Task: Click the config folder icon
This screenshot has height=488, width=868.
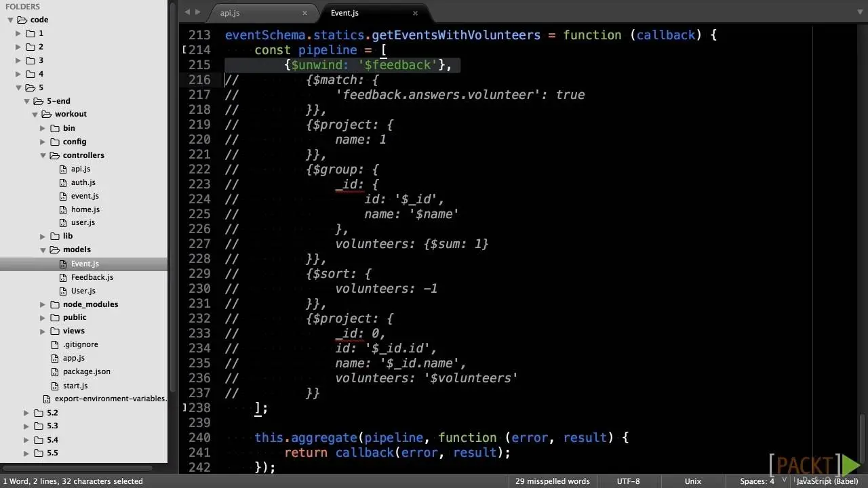Action: click(x=55, y=142)
